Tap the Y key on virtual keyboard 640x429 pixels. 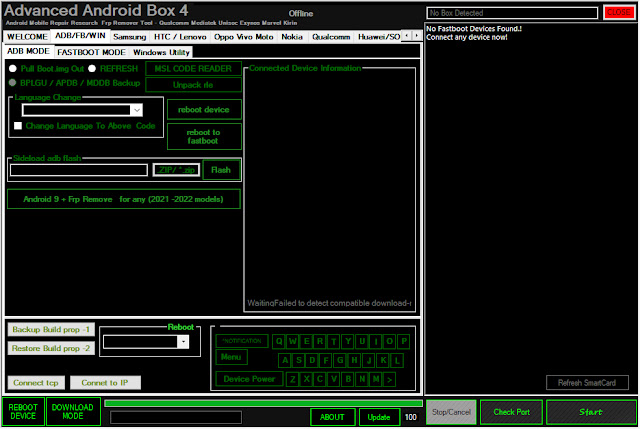pos(348,341)
